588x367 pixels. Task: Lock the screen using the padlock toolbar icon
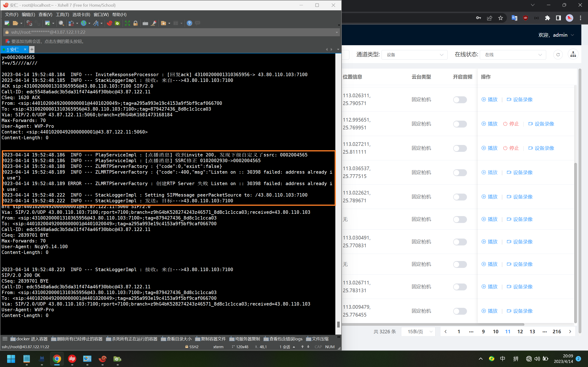point(136,23)
